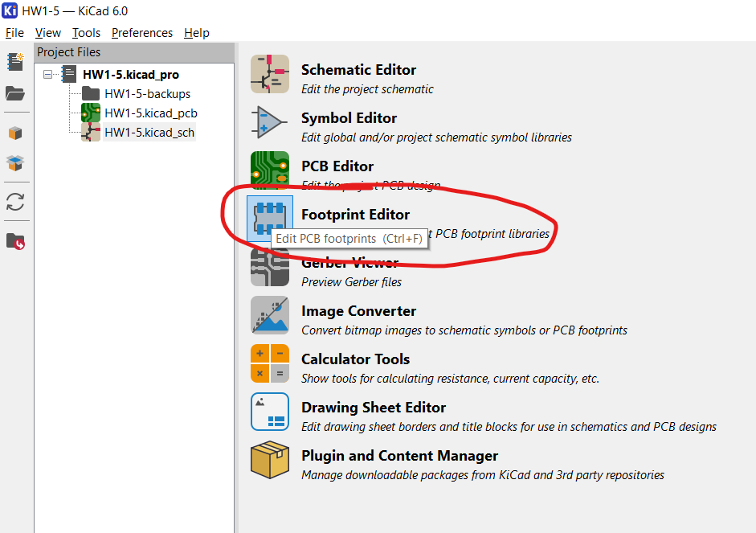Select the HW1-5-backups folder
Viewport: 756px width, 533px height.
pos(147,93)
